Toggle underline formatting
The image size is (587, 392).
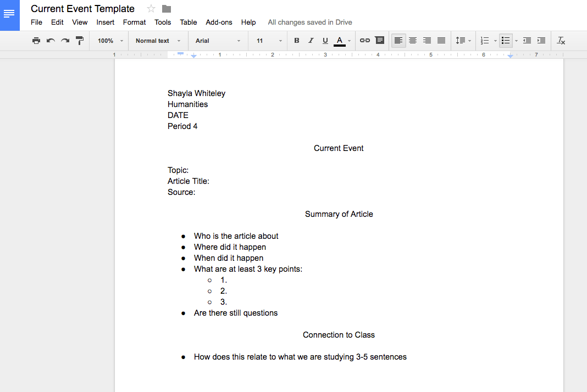[325, 41]
